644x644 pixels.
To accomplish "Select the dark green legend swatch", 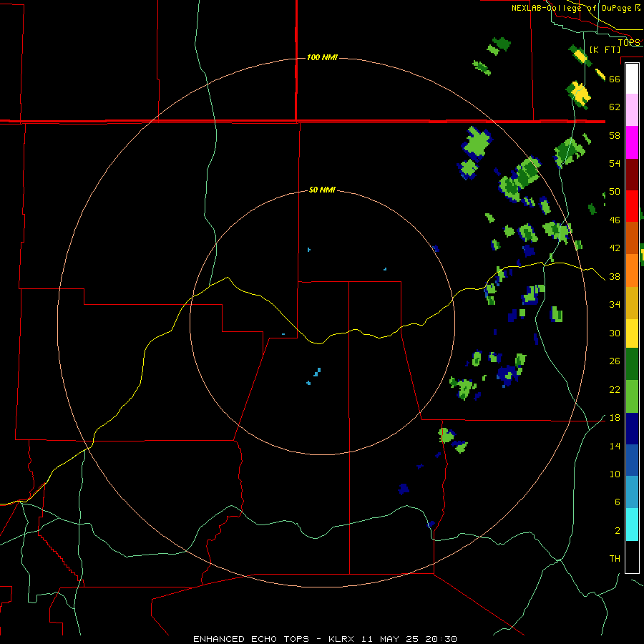I will click(632, 364).
